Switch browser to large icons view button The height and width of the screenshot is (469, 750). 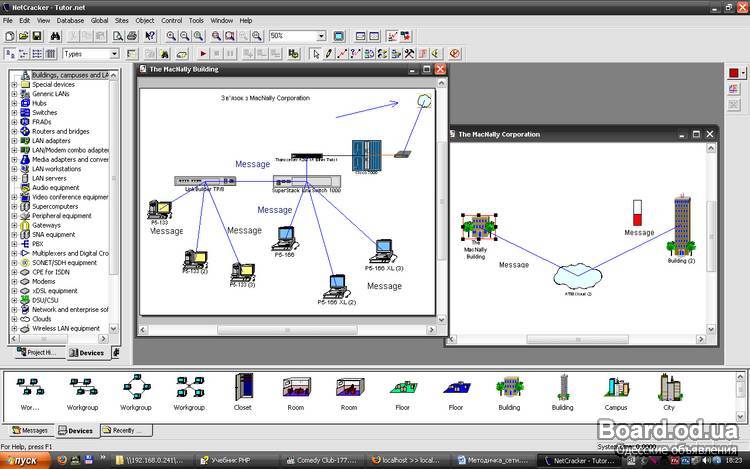(10, 54)
